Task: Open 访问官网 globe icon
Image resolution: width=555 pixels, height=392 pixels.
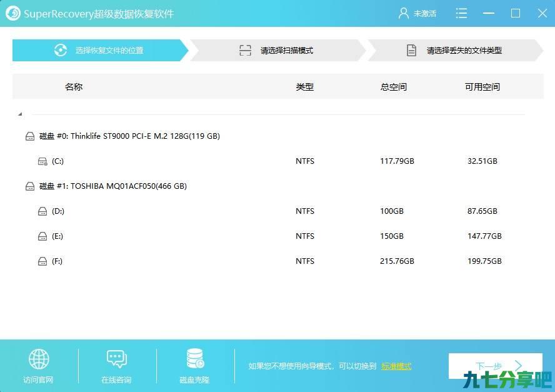Action: coord(39,359)
